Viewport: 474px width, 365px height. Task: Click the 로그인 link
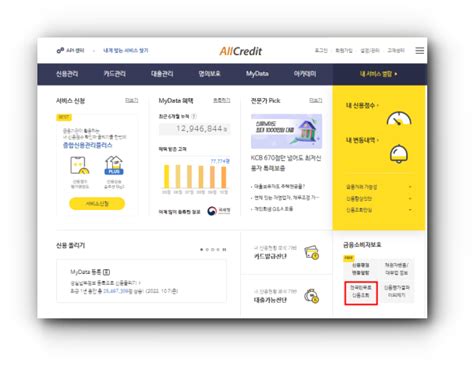[321, 50]
